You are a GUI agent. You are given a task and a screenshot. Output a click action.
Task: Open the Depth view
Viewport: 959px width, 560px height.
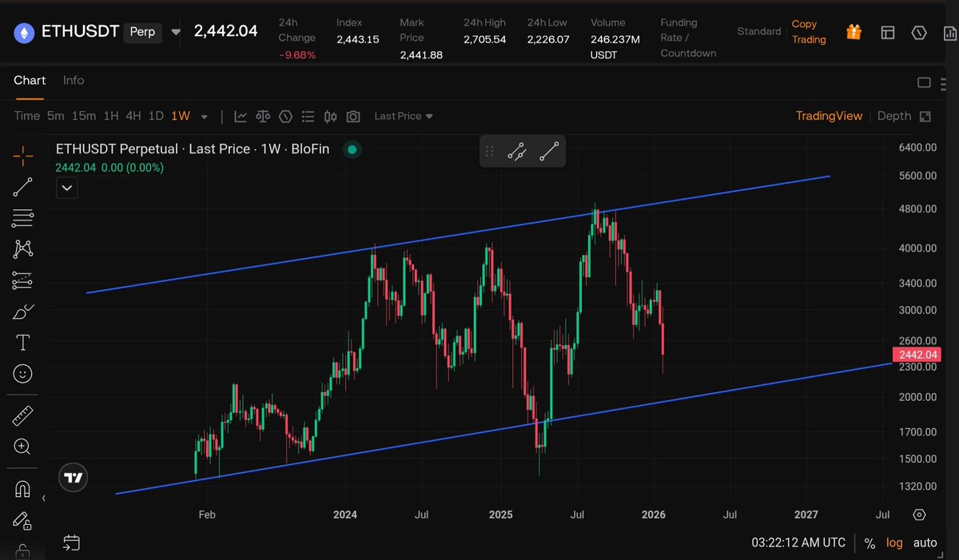pyautogui.click(x=894, y=116)
